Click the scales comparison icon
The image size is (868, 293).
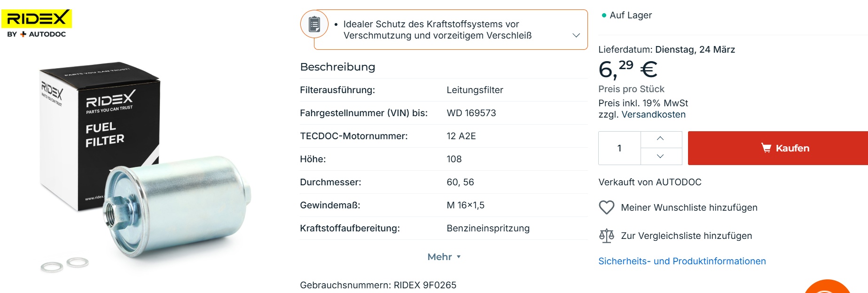[607, 236]
